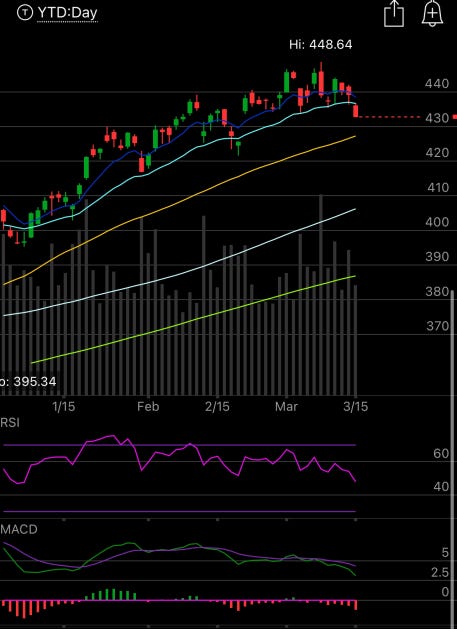Tap the MACD 0 scale label
Image resolution: width=457 pixels, height=629 pixels.
(x=445, y=592)
